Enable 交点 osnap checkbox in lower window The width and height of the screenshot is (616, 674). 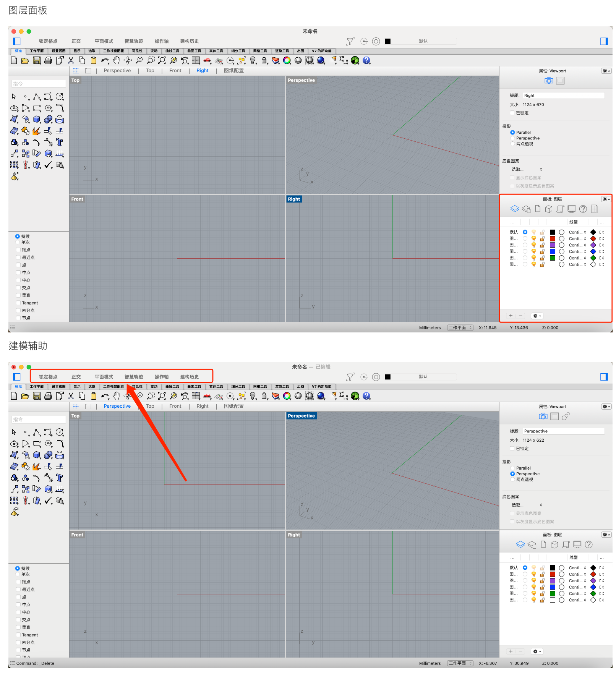click(x=18, y=620)
